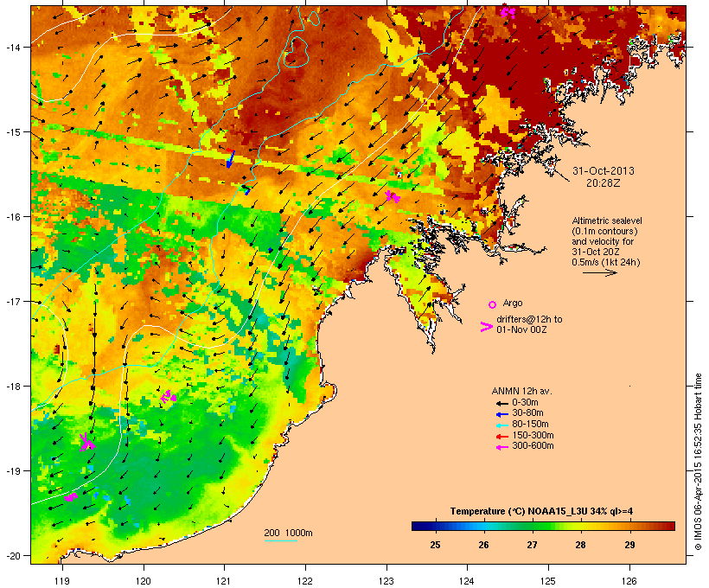Click the '30-80m' depth label
Screen dimensions: 709x588
[527, 413]
